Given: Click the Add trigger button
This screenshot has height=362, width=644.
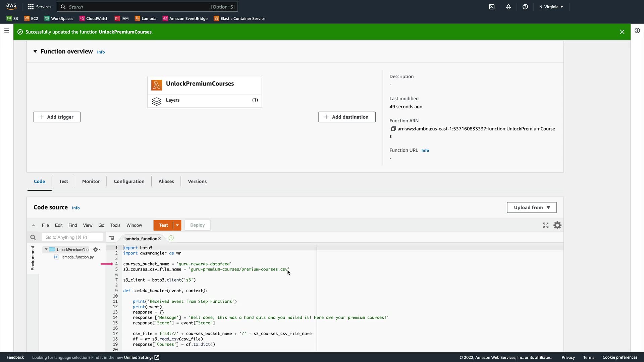Looking at the screenshot, I should coord(57,117).
